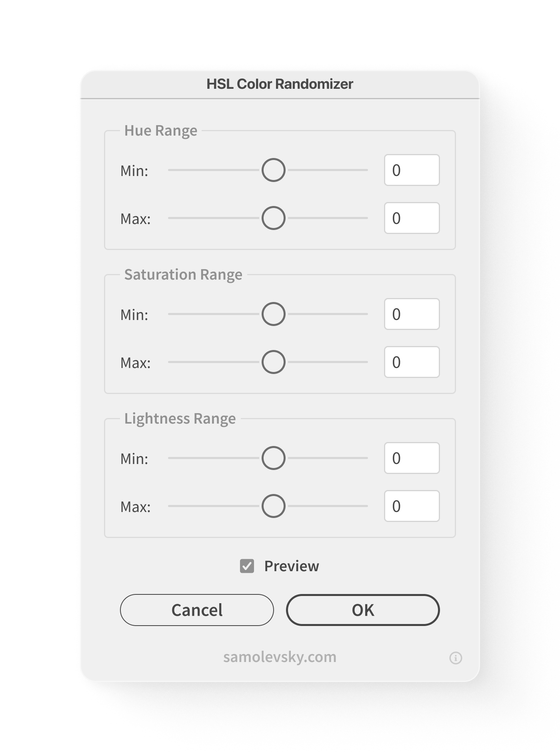Click the Preview label text
Screen dimensions: 560x752
(x=292, y=566)
